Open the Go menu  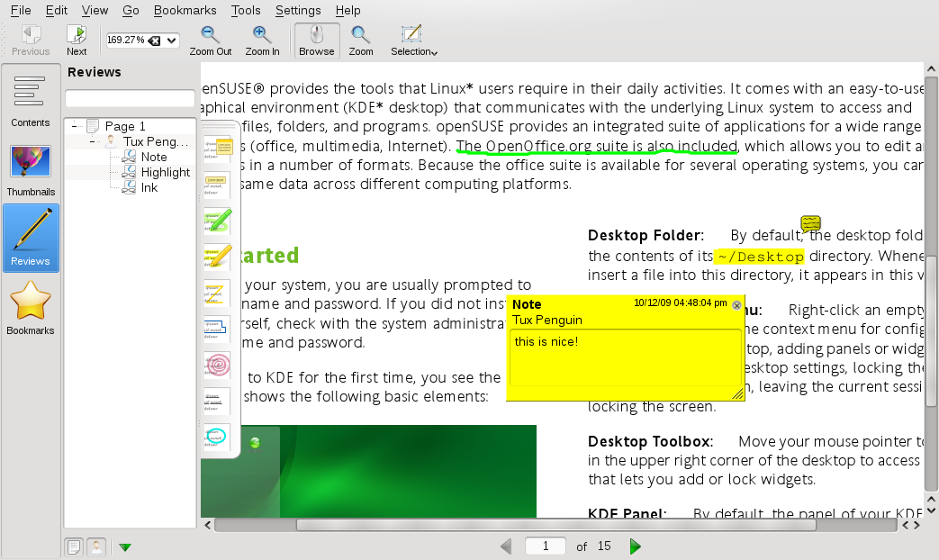[131, 10]
